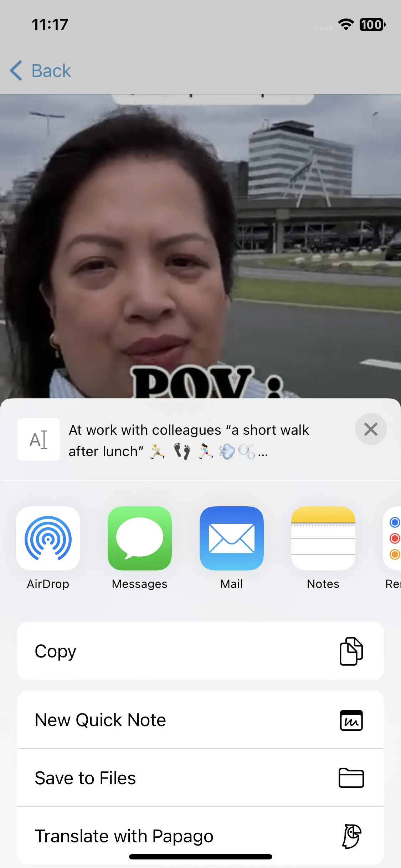
Task: Select Save to Files option
Action: (x=200, y=778)
